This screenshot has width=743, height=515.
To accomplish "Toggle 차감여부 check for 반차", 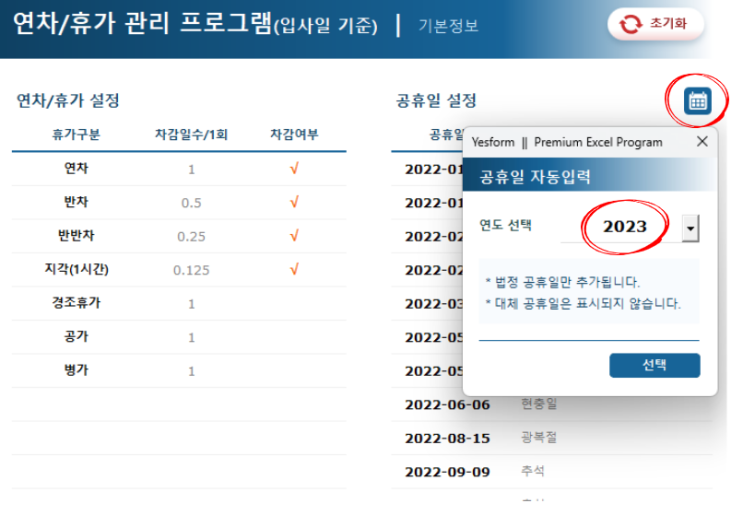I will tap(294, 202).
